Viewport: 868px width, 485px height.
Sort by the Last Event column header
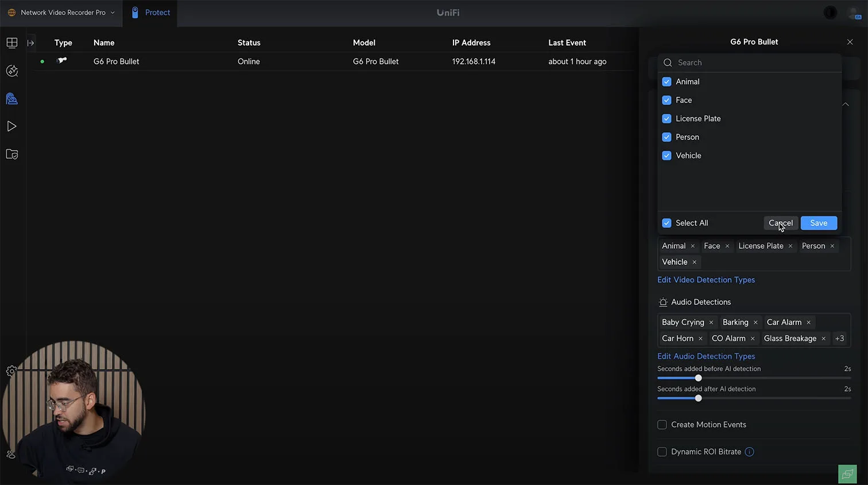567,43
